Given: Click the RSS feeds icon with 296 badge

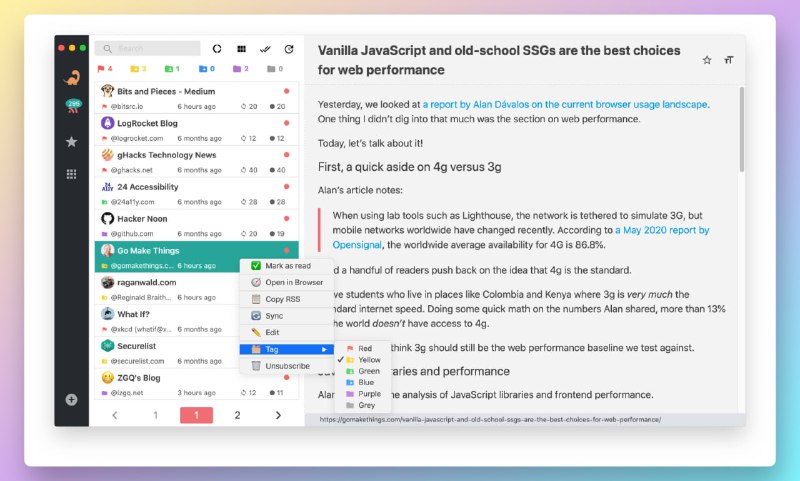Looking at the screenshot, I should coord(72,108).
